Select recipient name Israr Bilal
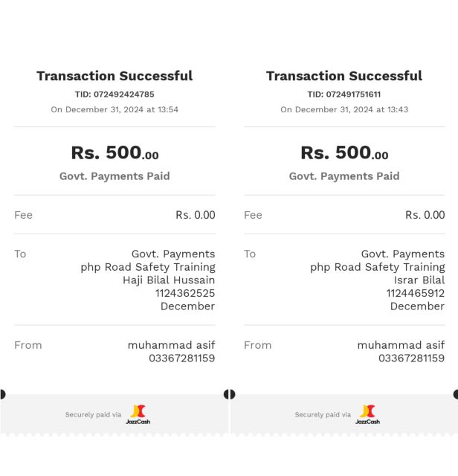The height and width of the screenshot is (476, 458). click(x=419, y=280)
